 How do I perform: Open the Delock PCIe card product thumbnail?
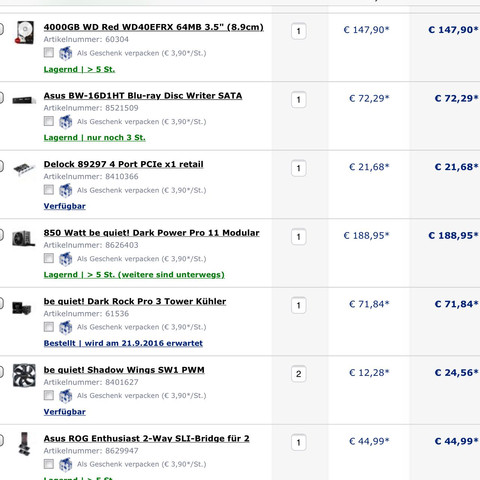(x=24, y=169)
